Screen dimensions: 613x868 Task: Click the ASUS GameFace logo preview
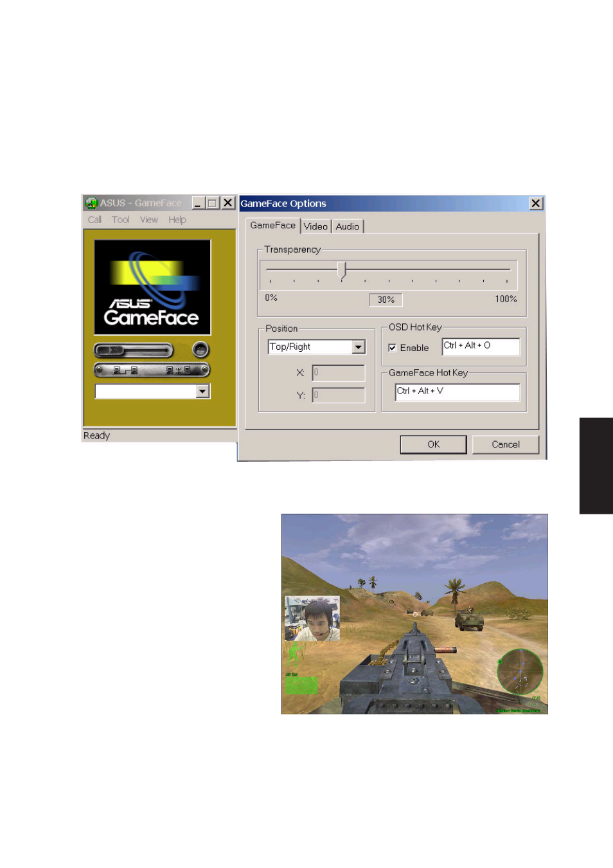click(152, 287)
